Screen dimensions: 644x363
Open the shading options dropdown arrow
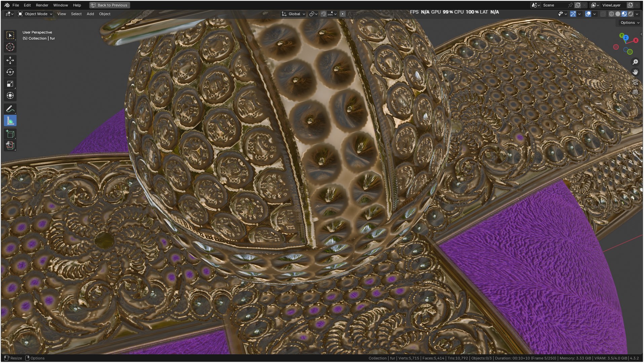click(x=637, y=14)
